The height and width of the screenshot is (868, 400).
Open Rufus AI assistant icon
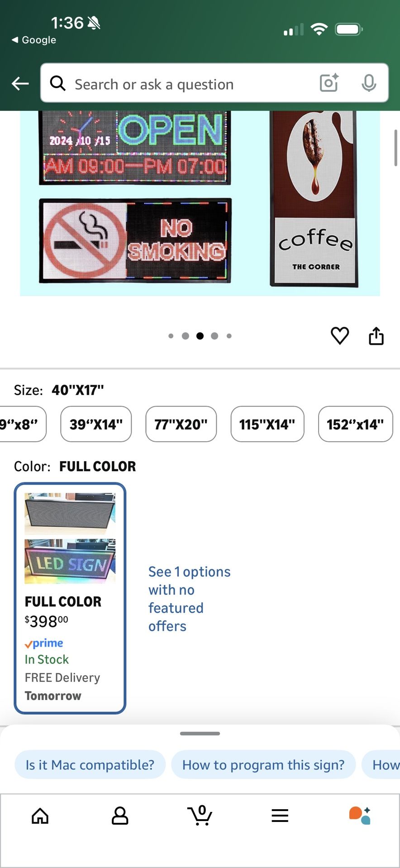click(360, 816)
